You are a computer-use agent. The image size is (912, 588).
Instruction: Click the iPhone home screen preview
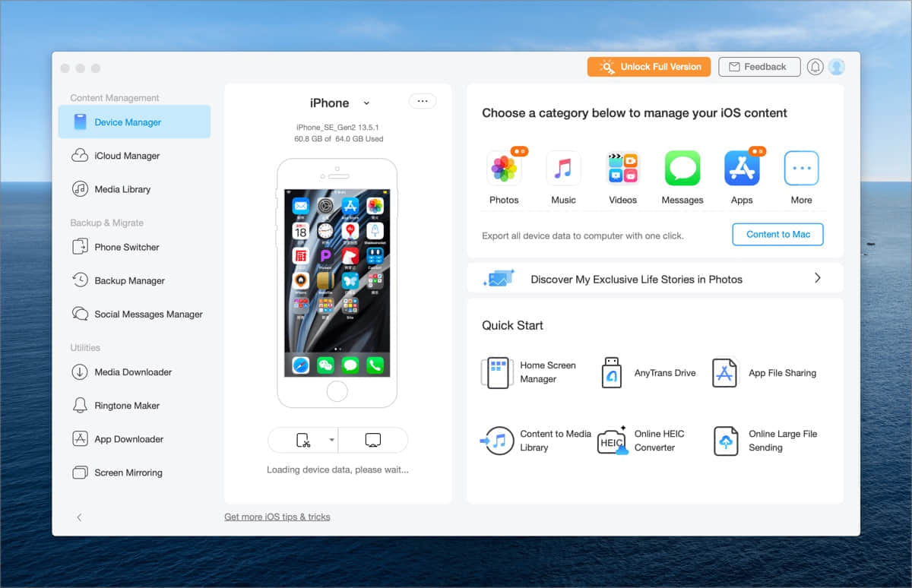point(337,283)
